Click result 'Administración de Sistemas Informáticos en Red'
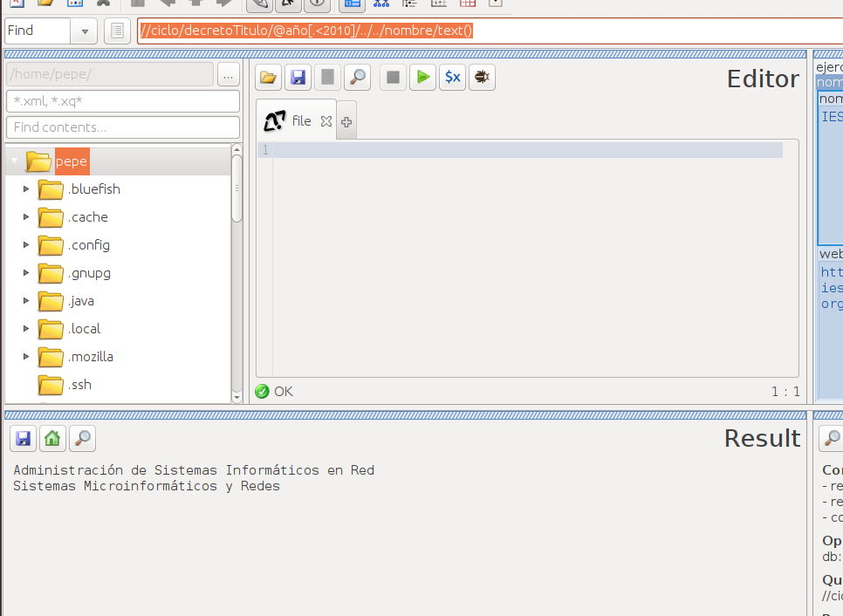This screenshot has height=616, width=843. click(194, 470)
